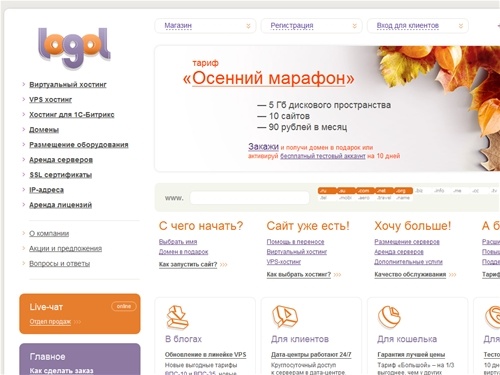Image resolution: width=500 pixels, height=375 pixels.
Task: Open the 'Как запустить сайт?' link
Action: [188, 264]
